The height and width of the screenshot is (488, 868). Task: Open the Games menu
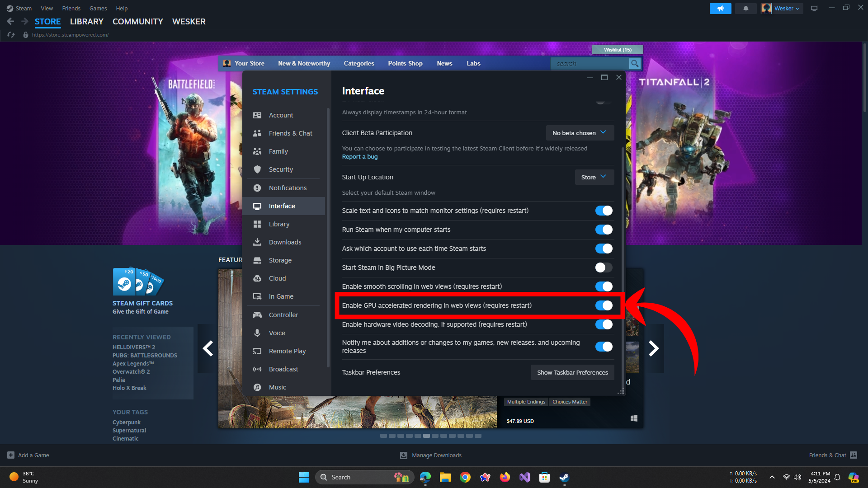point(98,8)
